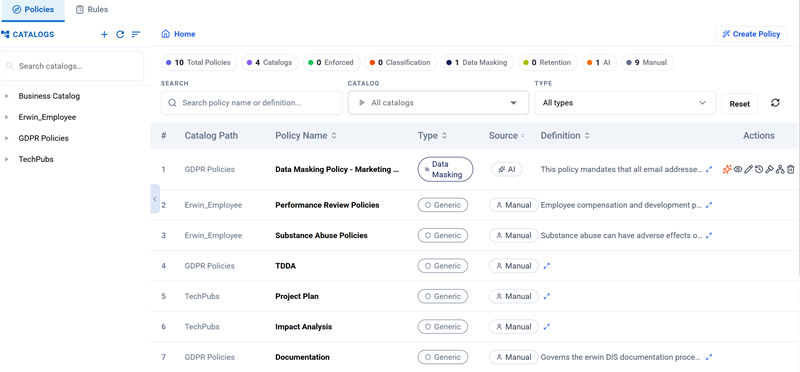Click the gavel icon in the row 1 actions
800x372 pixels.
pyautogui.click(x=769, y=169)
